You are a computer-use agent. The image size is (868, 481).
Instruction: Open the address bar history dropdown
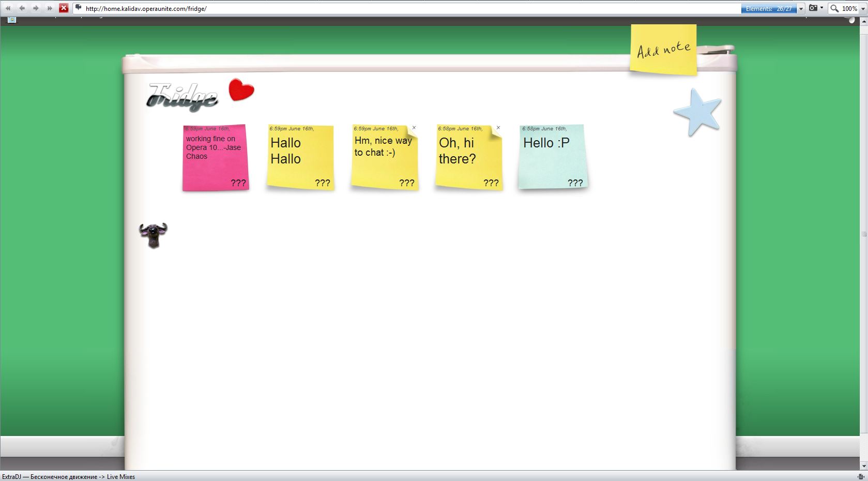pos(801,9)
